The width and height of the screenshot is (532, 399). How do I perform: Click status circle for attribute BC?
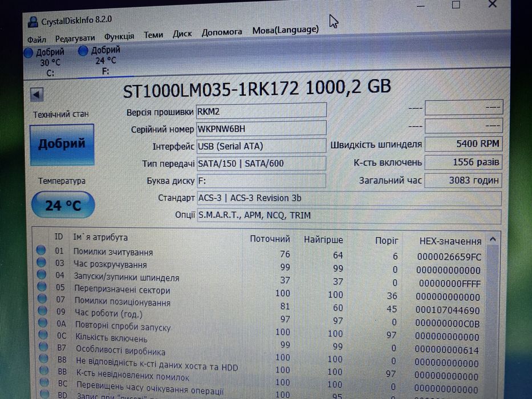pyautogui.click(x=44, y=382)
